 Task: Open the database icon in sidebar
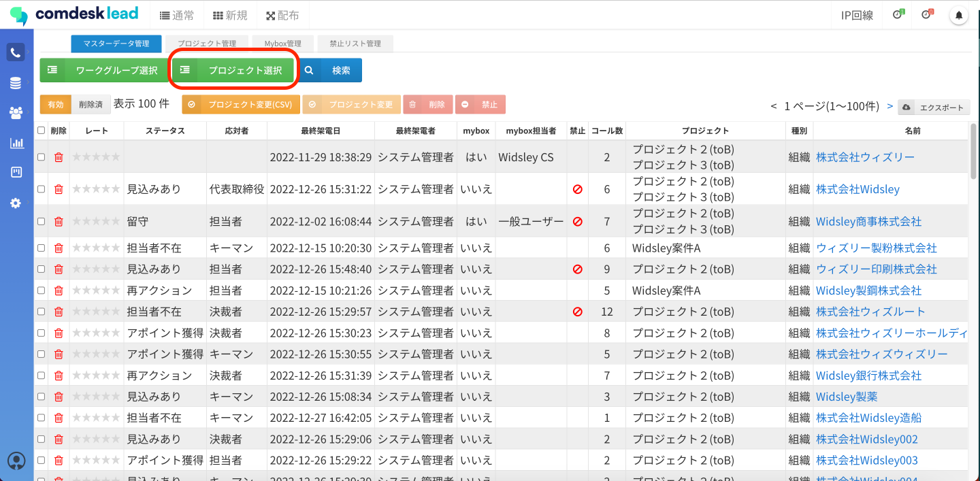point(16,83)
